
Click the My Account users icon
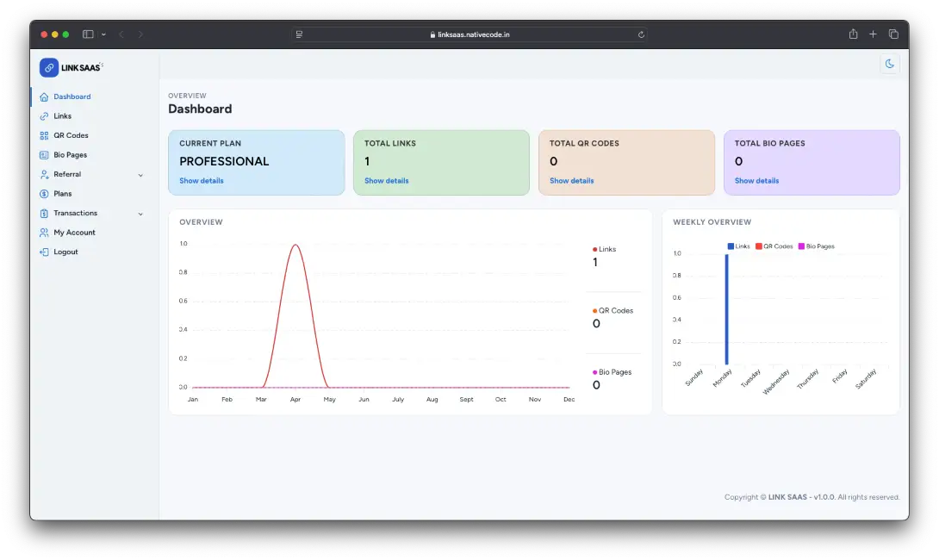pyautogui.click(x=44, y=233)
